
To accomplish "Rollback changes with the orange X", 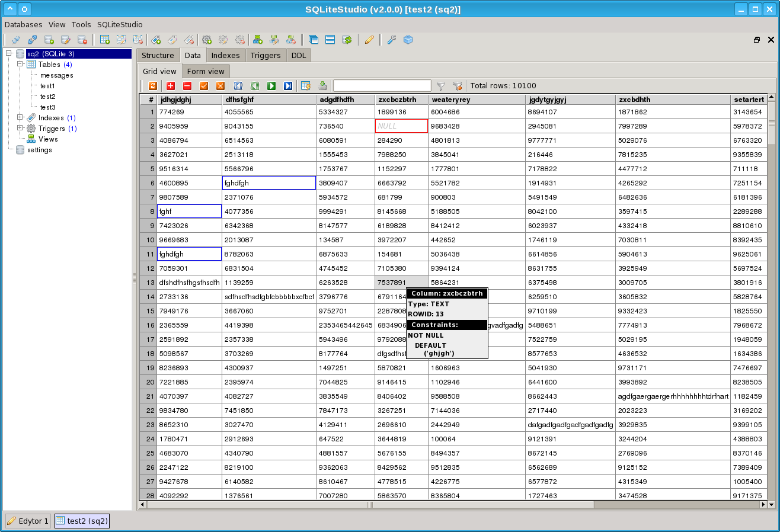I will pos(220,86).
